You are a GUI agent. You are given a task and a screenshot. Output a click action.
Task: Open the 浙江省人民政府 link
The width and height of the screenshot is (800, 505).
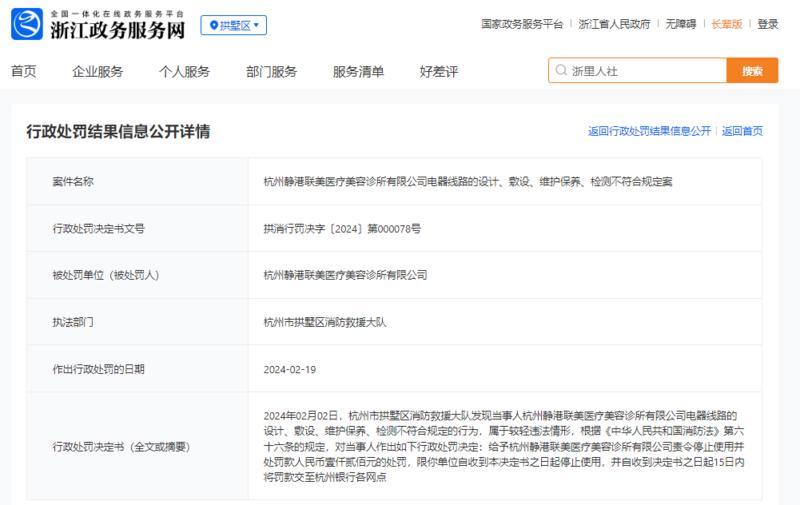(x=614, y=24)
